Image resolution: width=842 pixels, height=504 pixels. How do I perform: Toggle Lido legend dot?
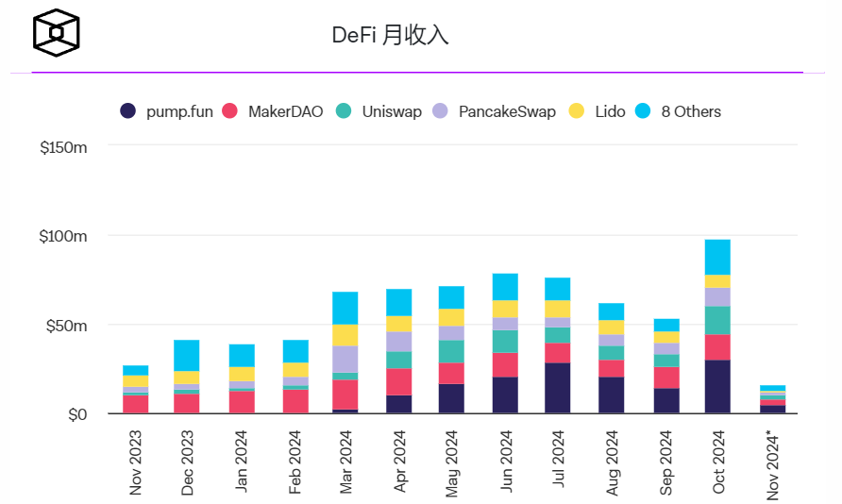[x=577, y=111]
